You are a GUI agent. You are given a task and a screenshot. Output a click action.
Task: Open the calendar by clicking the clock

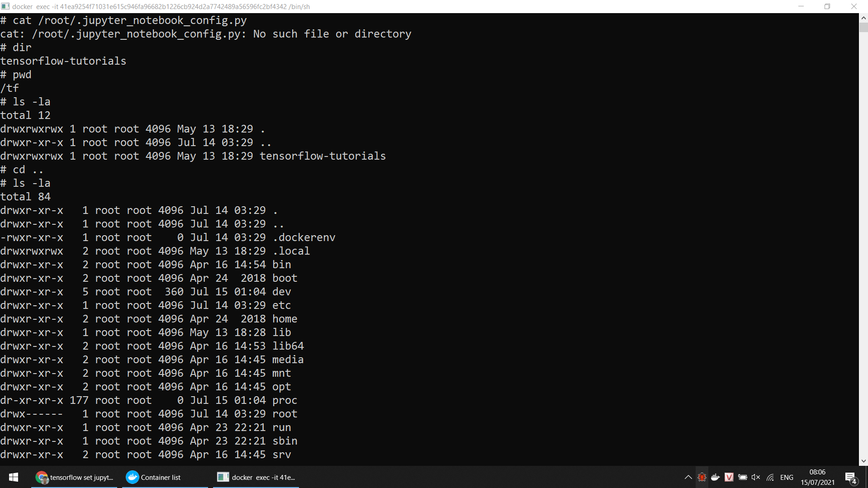[x=817, y=477]
